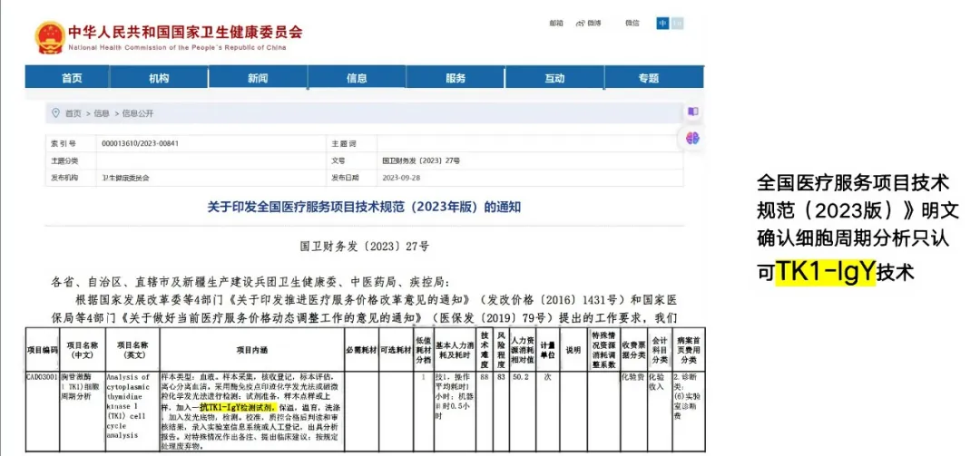Open the 服务 navigation tab
This screenshot has width=980, height=456.
(x=456, y=79)
